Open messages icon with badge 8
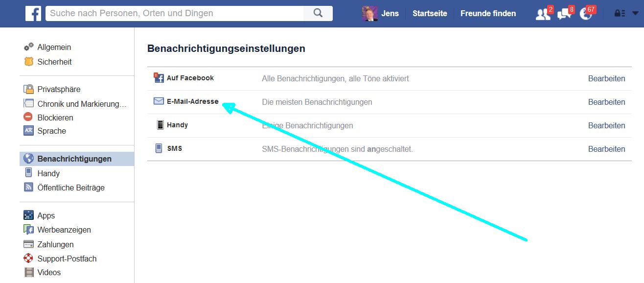This screenshot has height=283, width=644. 564,14
